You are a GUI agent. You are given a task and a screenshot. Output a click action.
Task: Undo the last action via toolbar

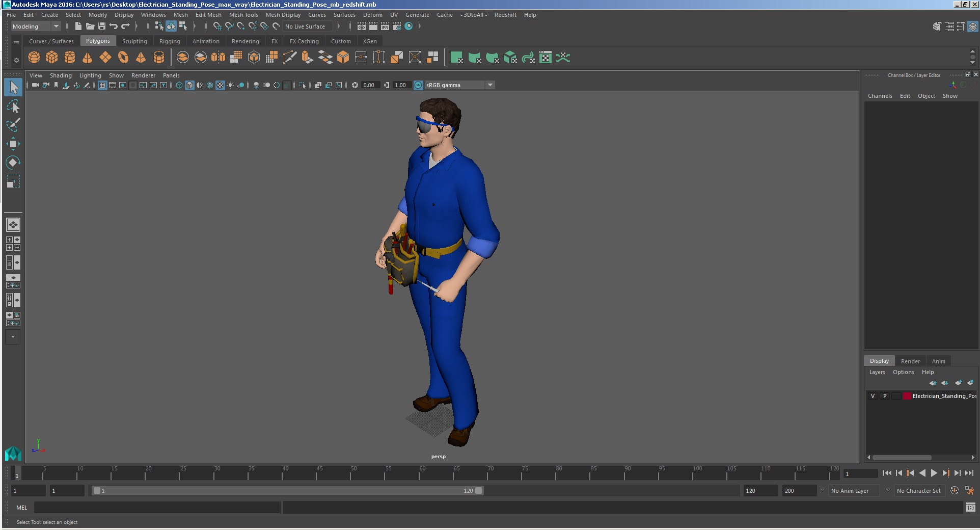click(114, 26)
